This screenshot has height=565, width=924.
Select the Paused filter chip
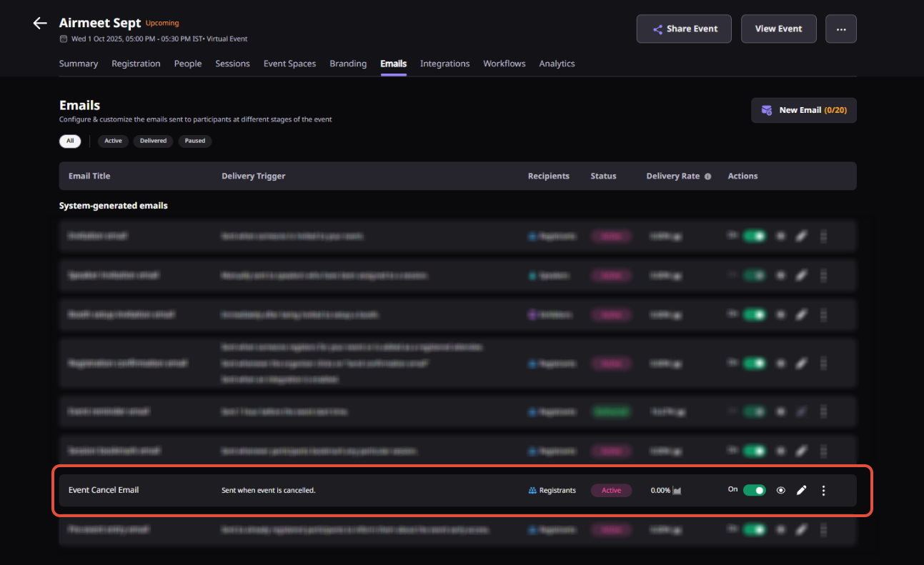[195, 141]
